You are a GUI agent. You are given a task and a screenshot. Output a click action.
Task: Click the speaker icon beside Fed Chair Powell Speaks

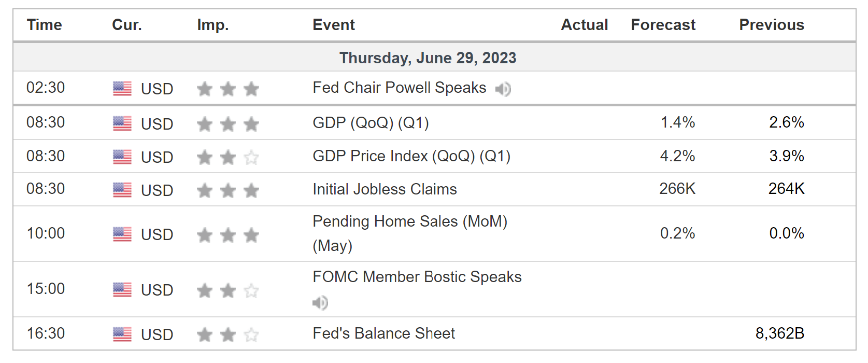click(503, 89)
